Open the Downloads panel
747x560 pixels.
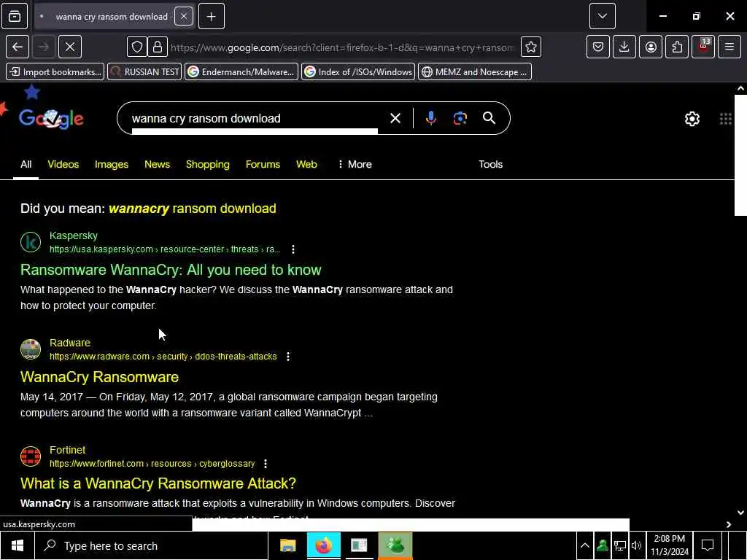pyautogui.click(x=624, y=47)
